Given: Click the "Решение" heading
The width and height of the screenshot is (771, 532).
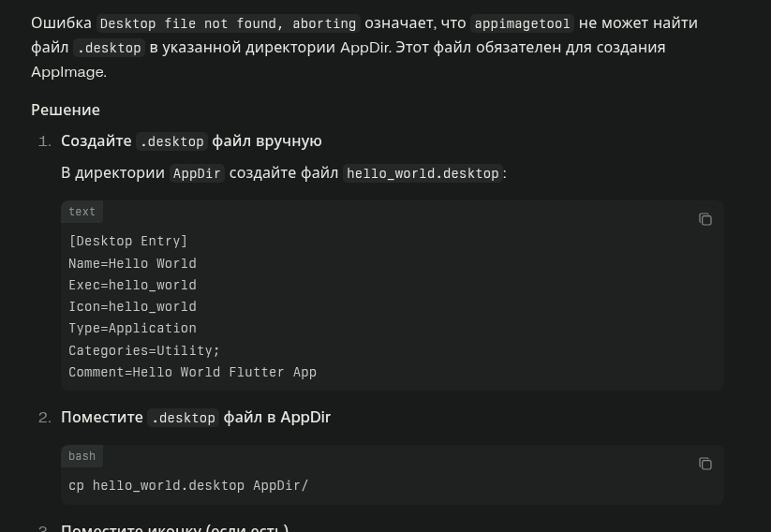Looking at the screenshot, I should [66, 110].
